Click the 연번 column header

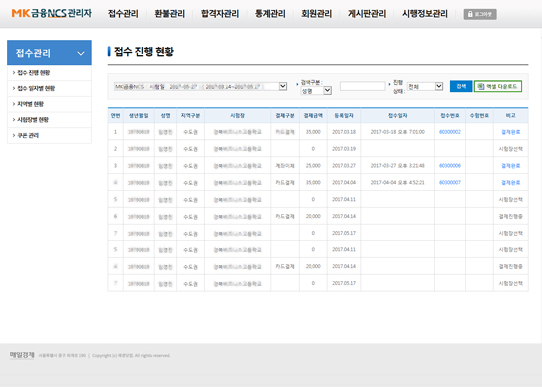point(115,115)
